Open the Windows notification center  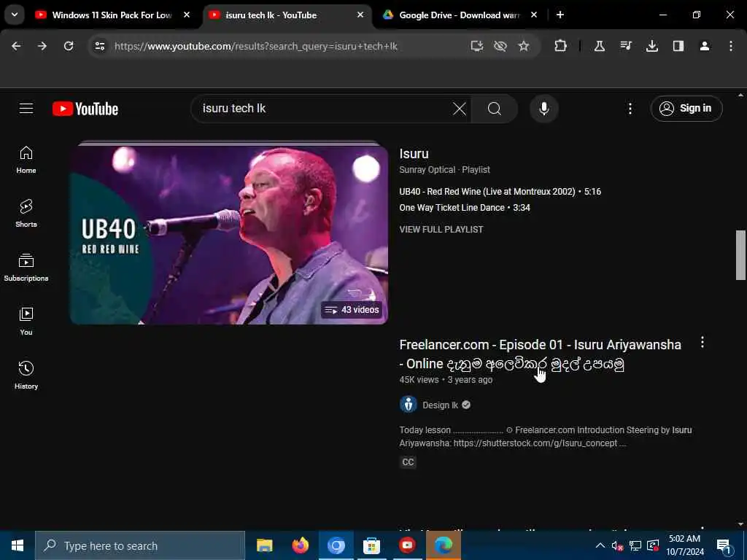(723, 545)
